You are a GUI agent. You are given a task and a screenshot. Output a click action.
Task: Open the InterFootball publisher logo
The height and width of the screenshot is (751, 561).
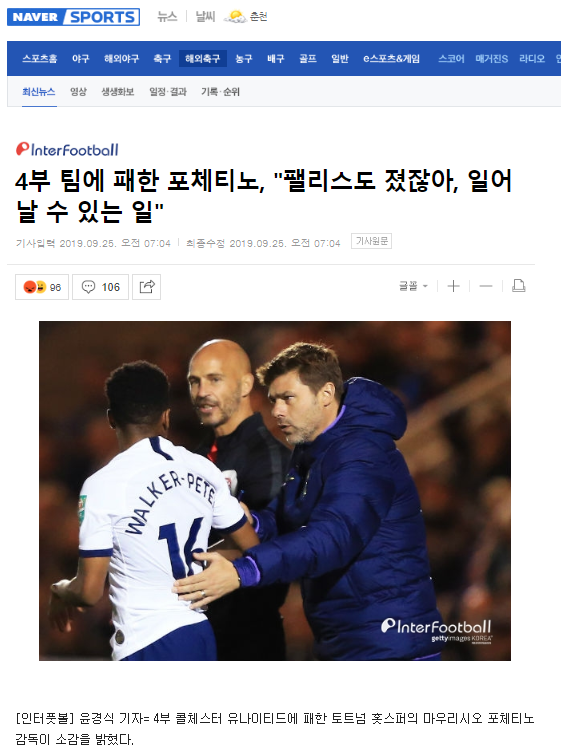67,149
